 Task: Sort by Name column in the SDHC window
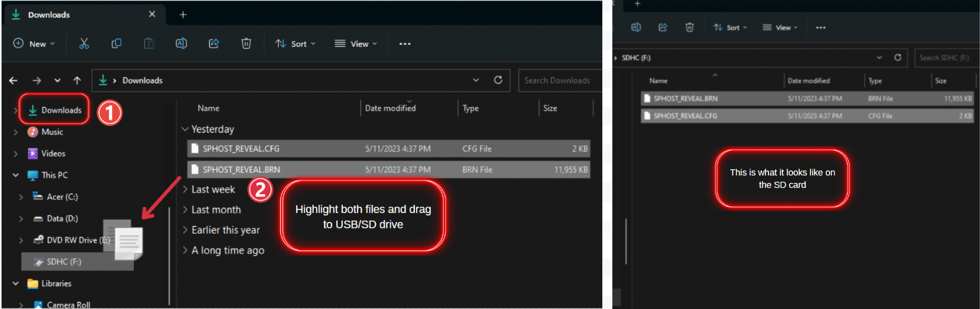[x=658, y=81]
